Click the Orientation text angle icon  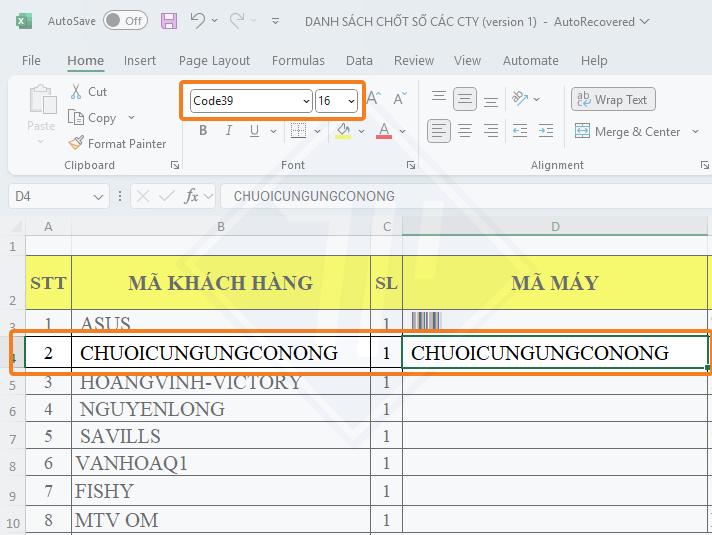pyautogui.click(x=520, y=99)
